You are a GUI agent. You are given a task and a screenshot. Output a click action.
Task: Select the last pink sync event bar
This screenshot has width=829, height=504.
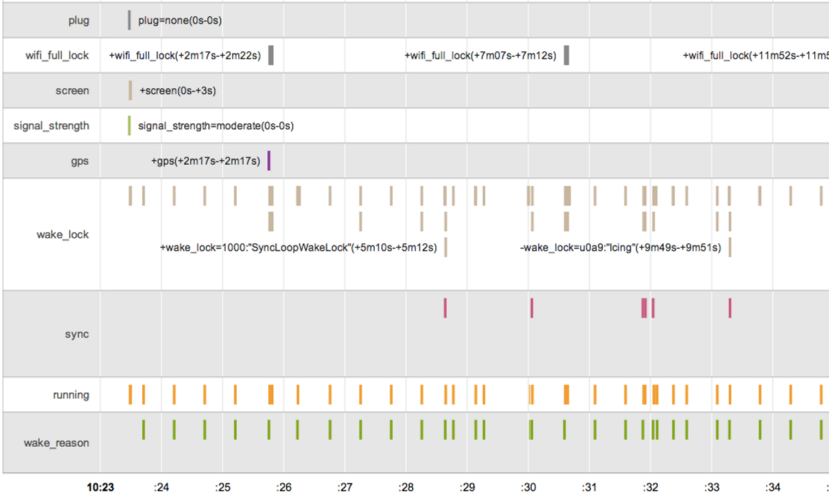point(730,308)
